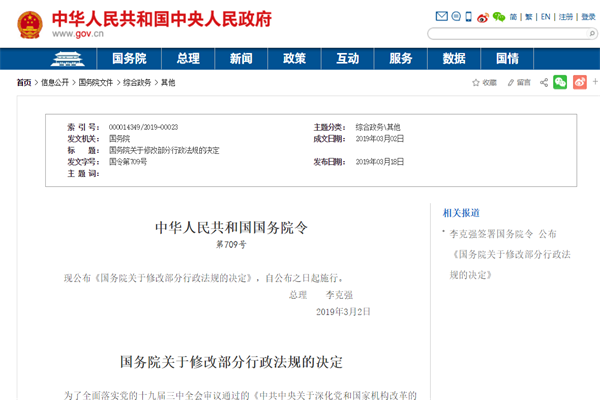Open the 政策 navigation tab

pos(294,58)
